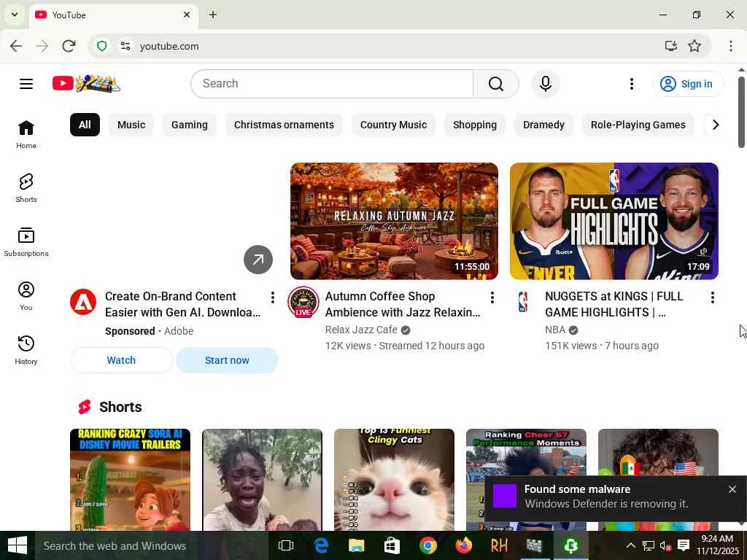Launch Microsoft Edge from taskbar
747x560 pixels.
click(x=322, y=545)
